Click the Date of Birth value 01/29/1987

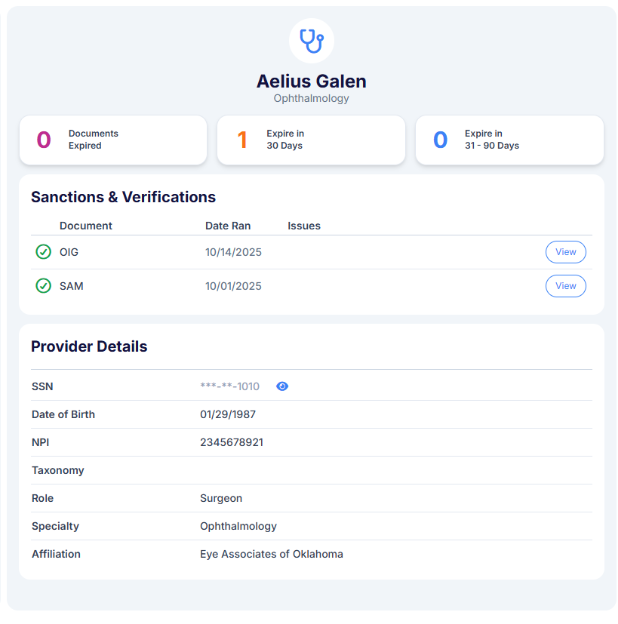[x=230, y=414]
